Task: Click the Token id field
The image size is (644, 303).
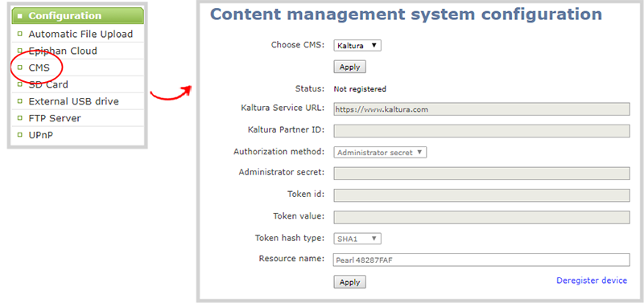Action: (481, 195)
